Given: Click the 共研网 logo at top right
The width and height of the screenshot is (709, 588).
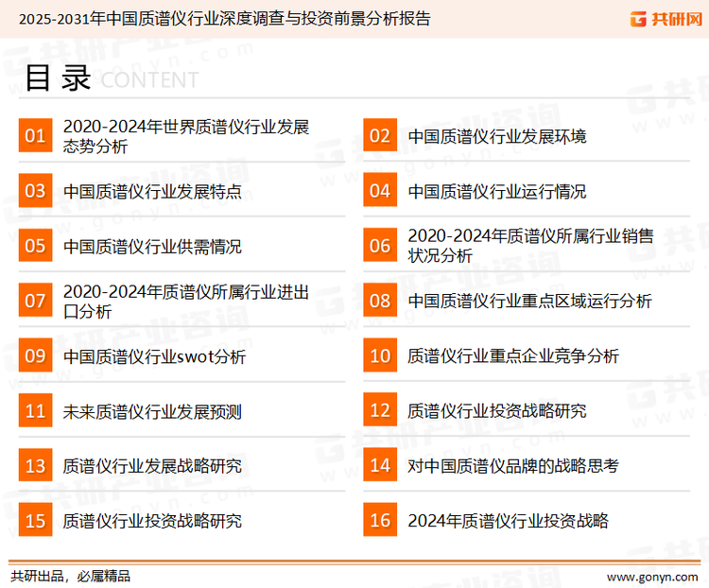Looking at the screenshot, I should click(x=666, y=19).
